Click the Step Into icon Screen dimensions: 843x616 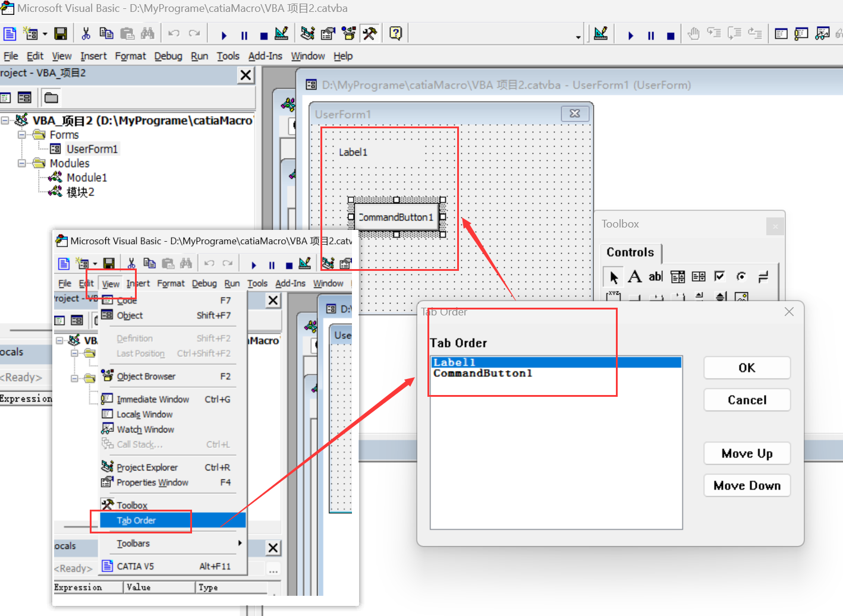click(x=714, y=34)
